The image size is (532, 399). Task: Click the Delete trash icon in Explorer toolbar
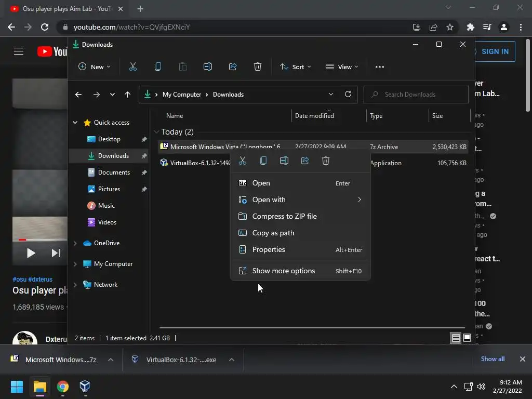258,67
